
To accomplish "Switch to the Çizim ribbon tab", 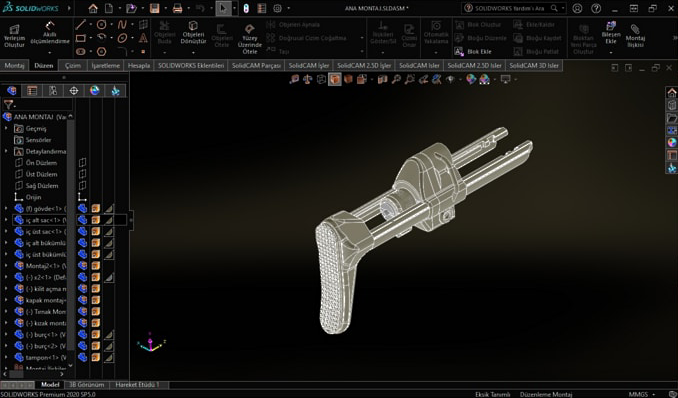I will (73, 66).
